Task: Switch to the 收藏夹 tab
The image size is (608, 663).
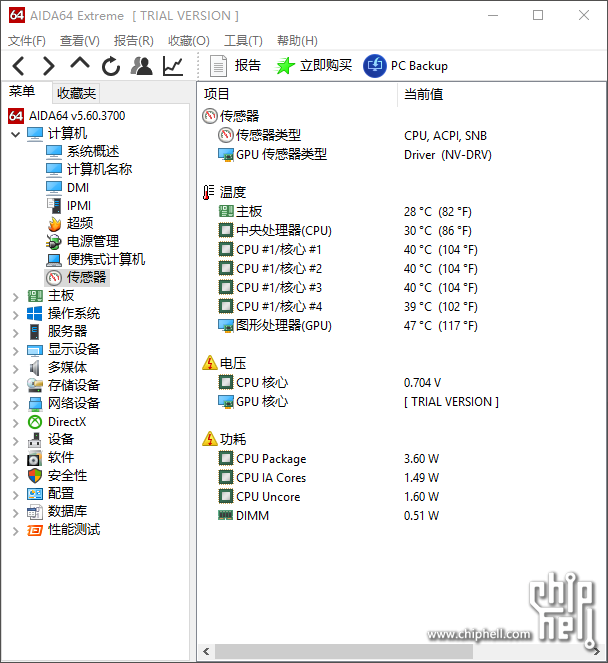Action: (x=76, y=93)
